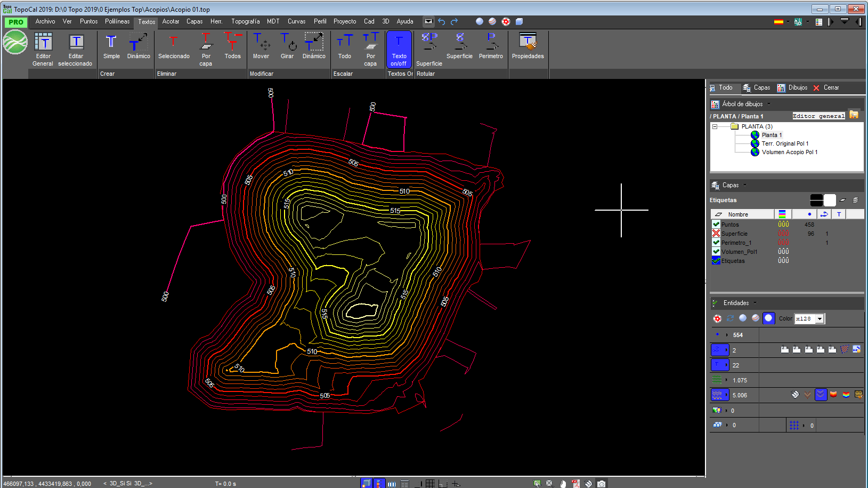
Task: Uncheck the Perimetro_1 layer
Action: click(x=716, y=243)
